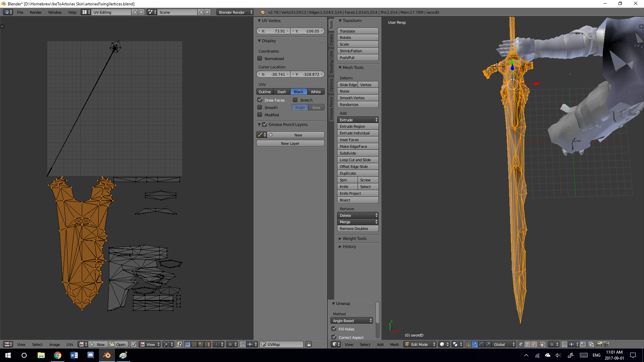
Task: Open the Render menu
Action: click(x=36, y=12)
